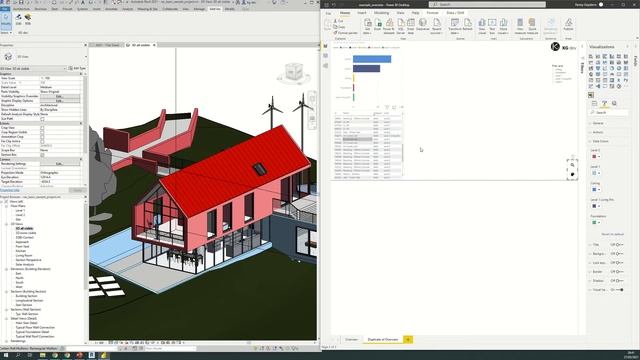Image resolution: width=640 pixels, height=360 pixels.
Task: Click Edit Type button in Revit properties
Action: point(77,69)
